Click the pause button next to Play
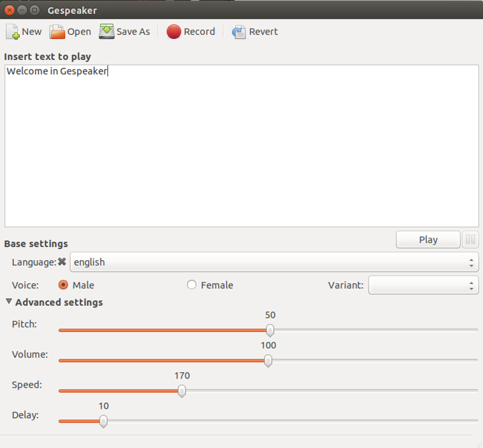483x448 pixels. 470,240
